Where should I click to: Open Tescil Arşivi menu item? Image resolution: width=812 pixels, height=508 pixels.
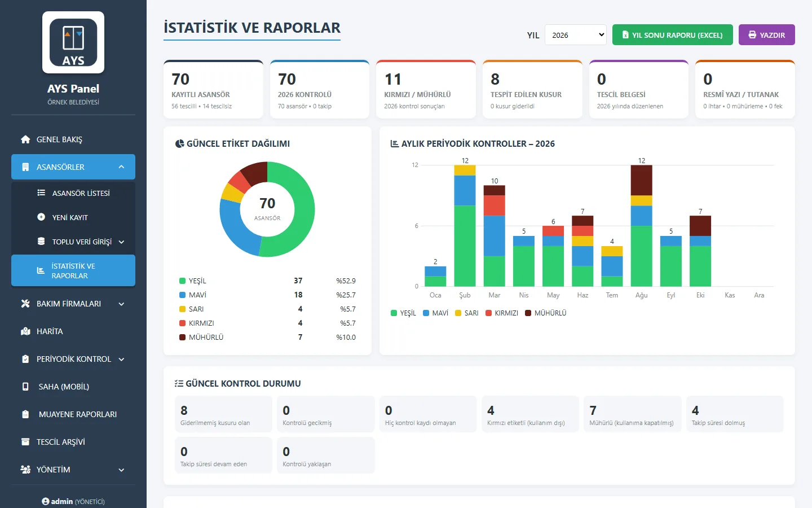tap(73, 442)
